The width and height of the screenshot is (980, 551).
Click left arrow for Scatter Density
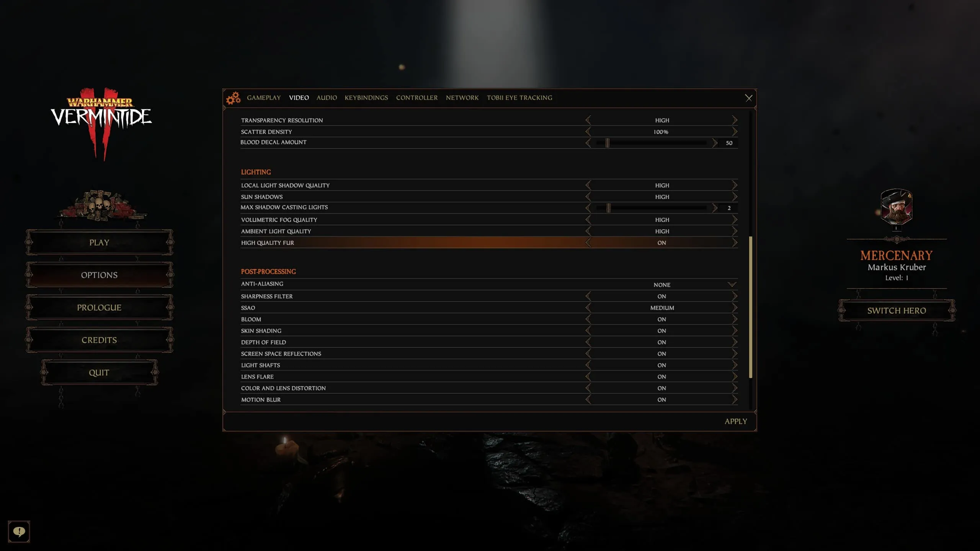[x=588, y=132]
